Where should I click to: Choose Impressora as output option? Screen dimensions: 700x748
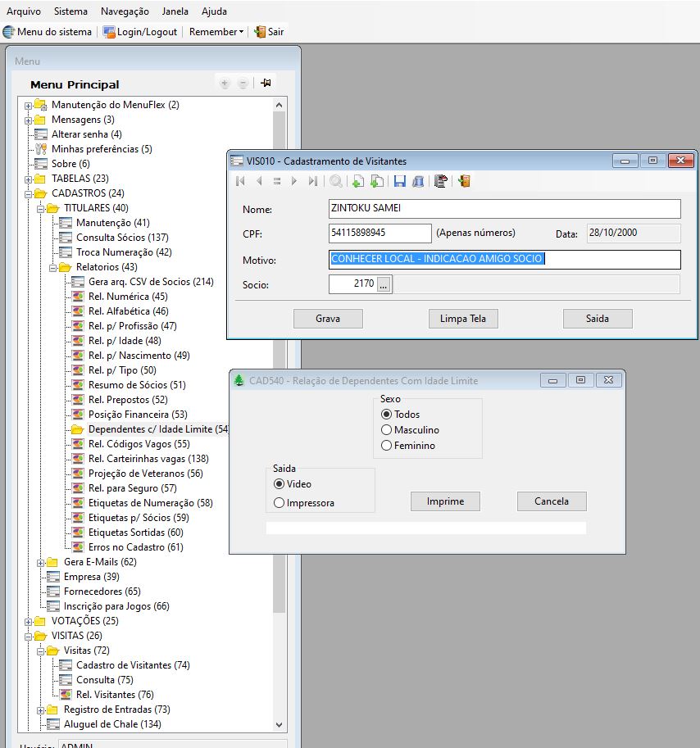280,503
